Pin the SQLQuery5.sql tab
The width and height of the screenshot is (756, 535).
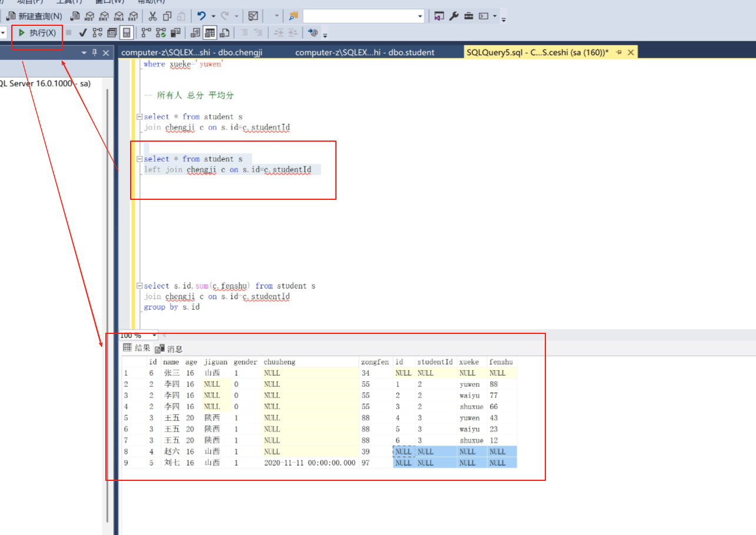[619, 52]
